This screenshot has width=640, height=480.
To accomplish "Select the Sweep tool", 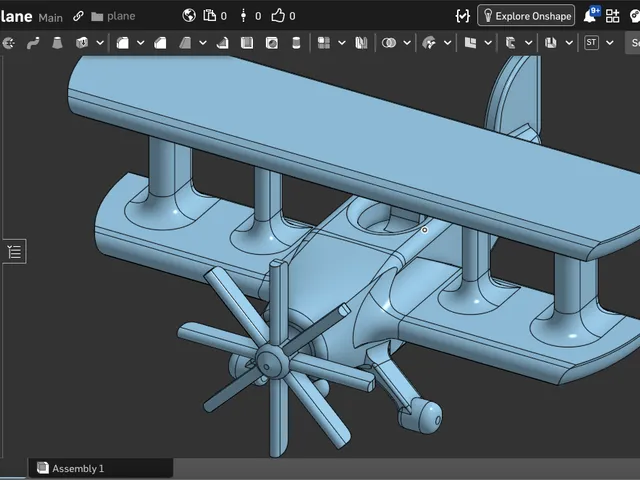I will [x=33, y=43].
